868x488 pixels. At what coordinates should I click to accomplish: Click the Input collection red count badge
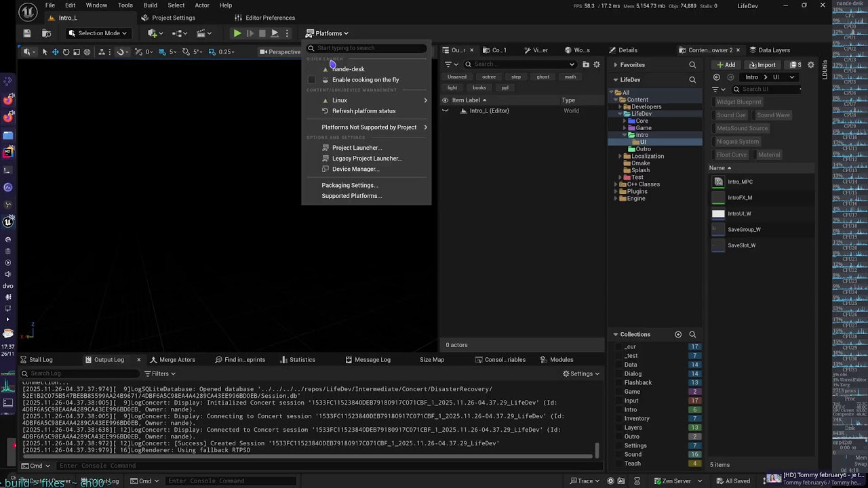pyautogui.click(x=694, y=401)
